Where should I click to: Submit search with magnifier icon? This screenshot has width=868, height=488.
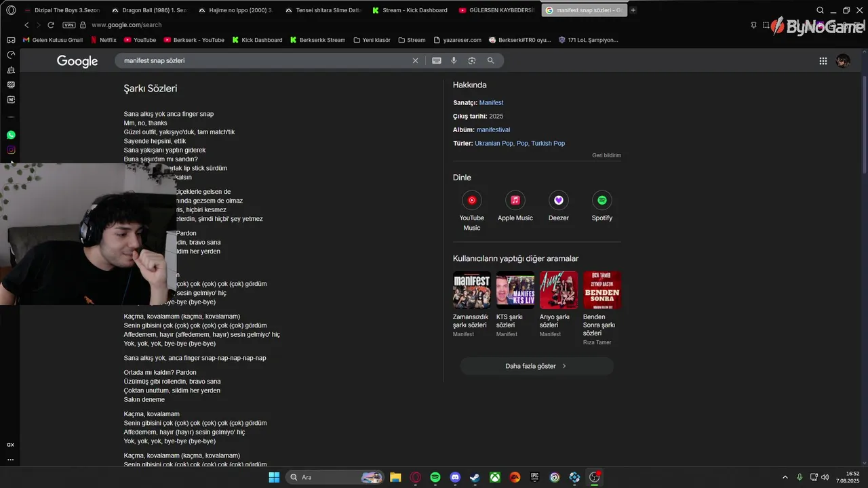491,60
